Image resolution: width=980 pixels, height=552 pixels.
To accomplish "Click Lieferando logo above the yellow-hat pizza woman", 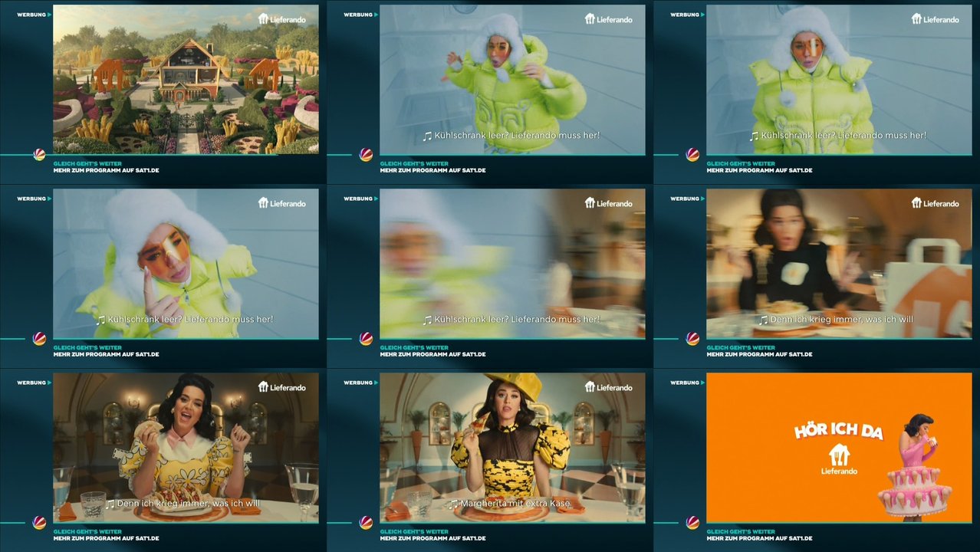I will (608, 387).
